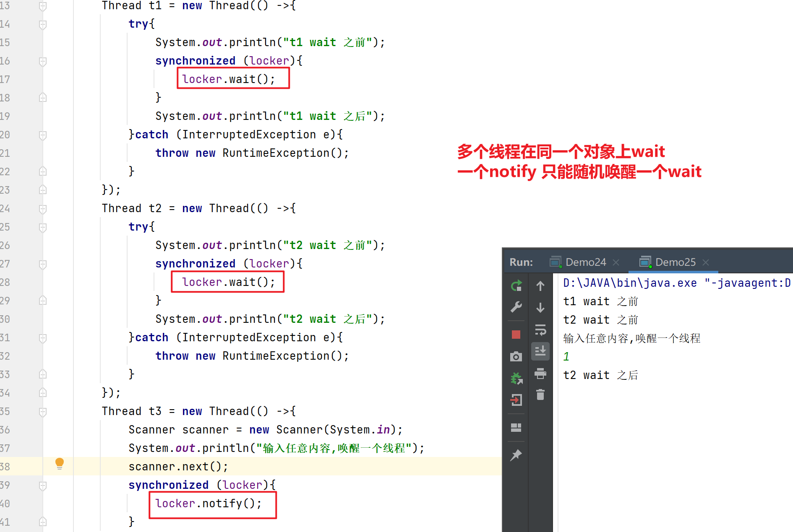
Task: Click the green input '1' in console
Action: tap(566, 357)
